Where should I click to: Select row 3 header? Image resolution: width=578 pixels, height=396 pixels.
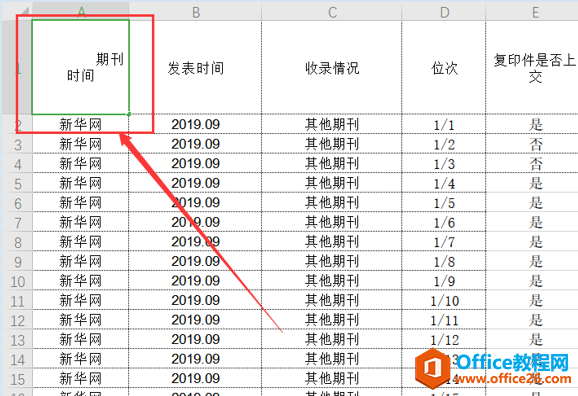click(18, 144)
